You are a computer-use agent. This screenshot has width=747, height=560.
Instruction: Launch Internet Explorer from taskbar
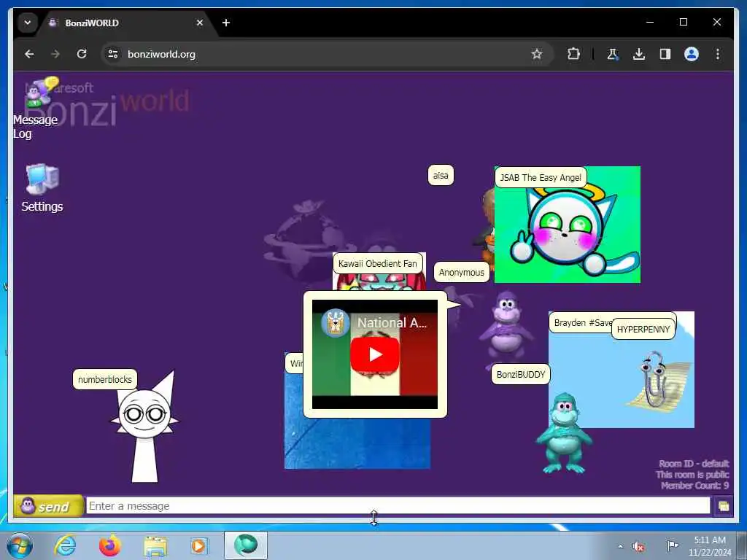point(65,545)
